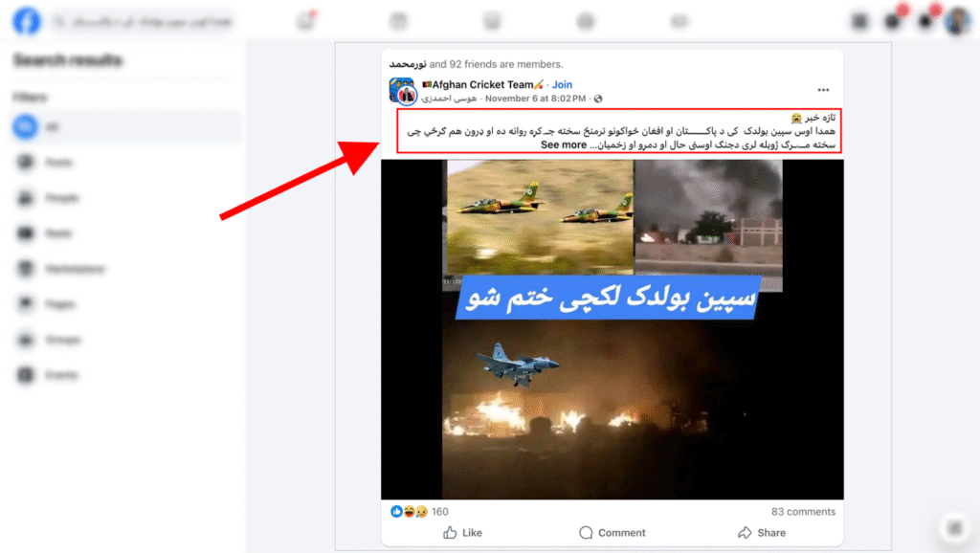The image size is (980, 553).
Task: Open the profile avatar in top bar
Action: 957,21
